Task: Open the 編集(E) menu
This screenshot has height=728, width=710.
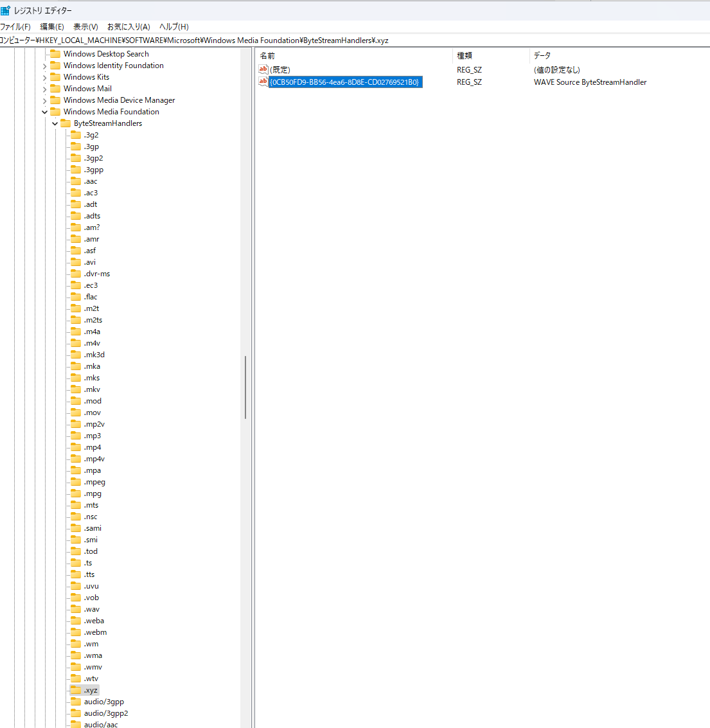Action: [52, 27]
